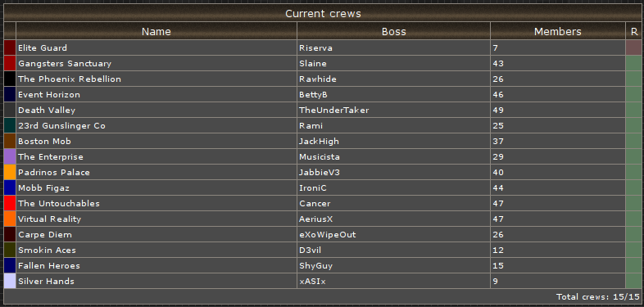Open boss eXoWipeOut profile
Screen dimensions: 644x307
click(x=328, y=235)
